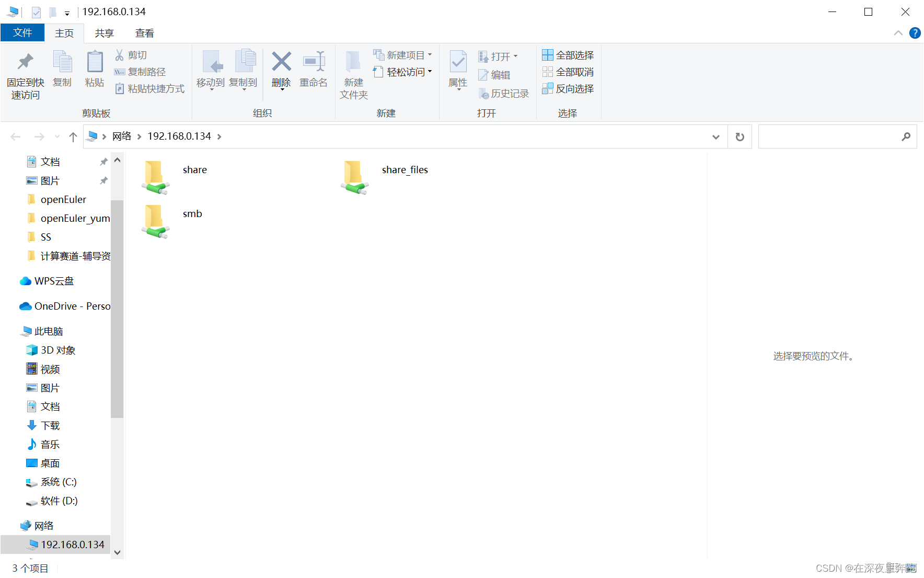This screenshot has height=578, width=924.
Task: Create a new folder via 新建文件夹
Action: click(353, 73)
